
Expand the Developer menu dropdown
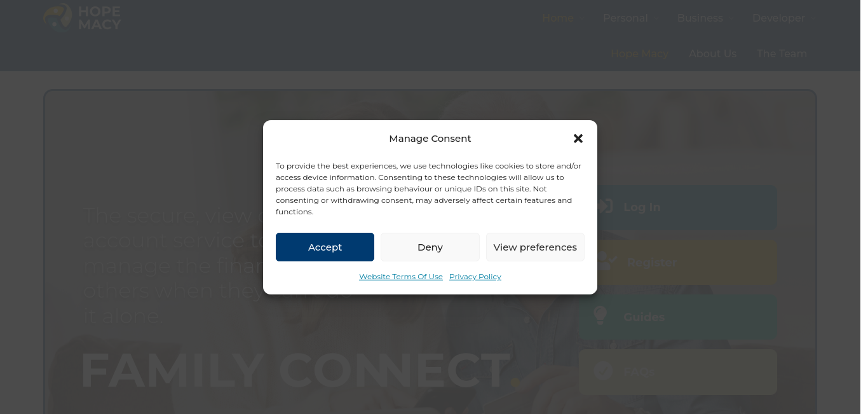point(784,18)
